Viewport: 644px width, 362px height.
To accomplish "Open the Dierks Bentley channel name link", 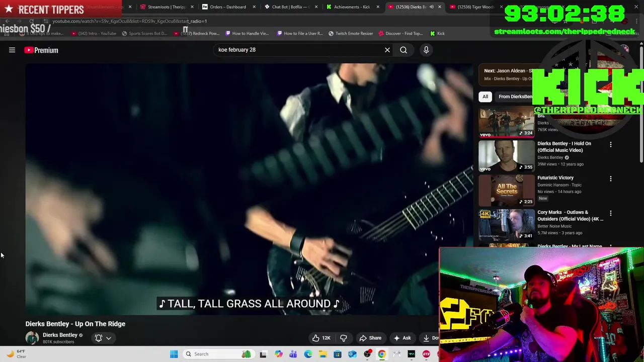I will pyautogui.click(x=60, y=335).
